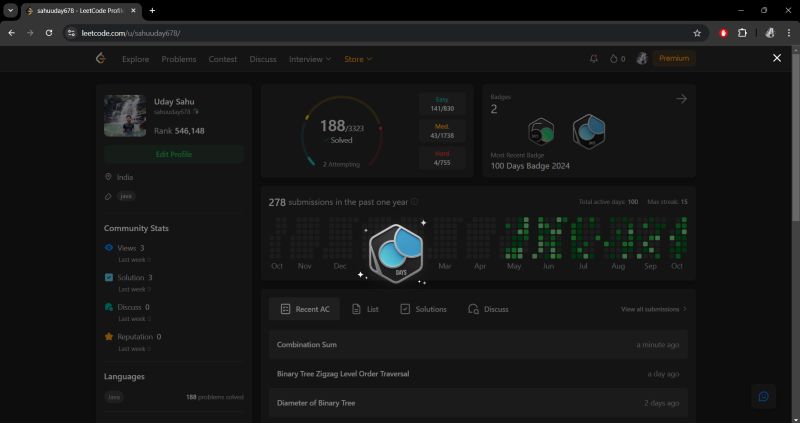The image size is (800, 423).
Task: Open the support chat bubble
Action: click(x=763, y=396)
